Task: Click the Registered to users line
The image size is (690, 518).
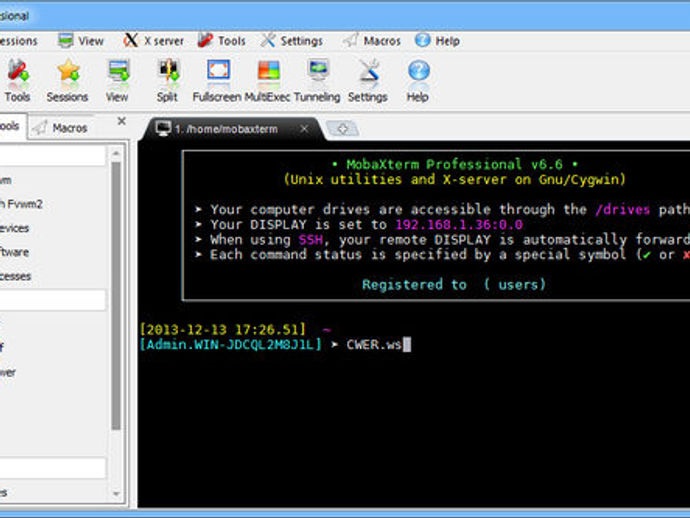Action: tap(454, 285)
